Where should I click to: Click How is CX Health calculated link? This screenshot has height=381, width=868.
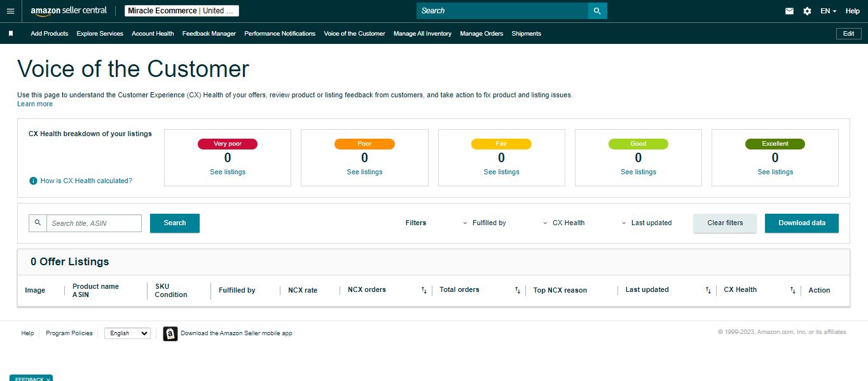[86, 181]
